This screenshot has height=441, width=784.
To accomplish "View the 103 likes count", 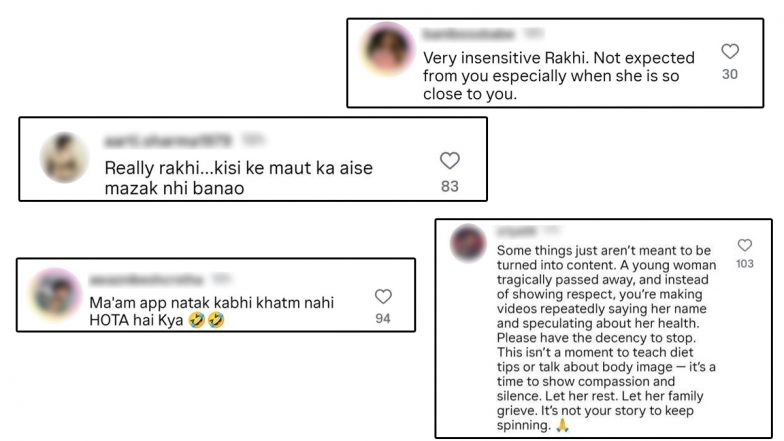I will 744,264.
